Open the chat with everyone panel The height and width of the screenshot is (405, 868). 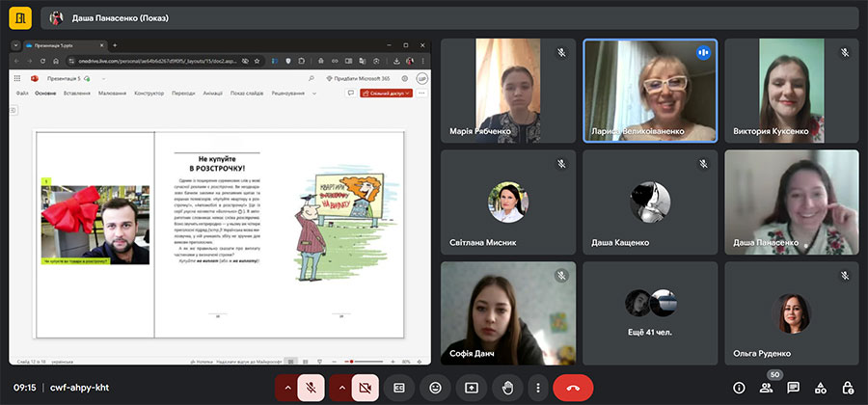[793, 388]
